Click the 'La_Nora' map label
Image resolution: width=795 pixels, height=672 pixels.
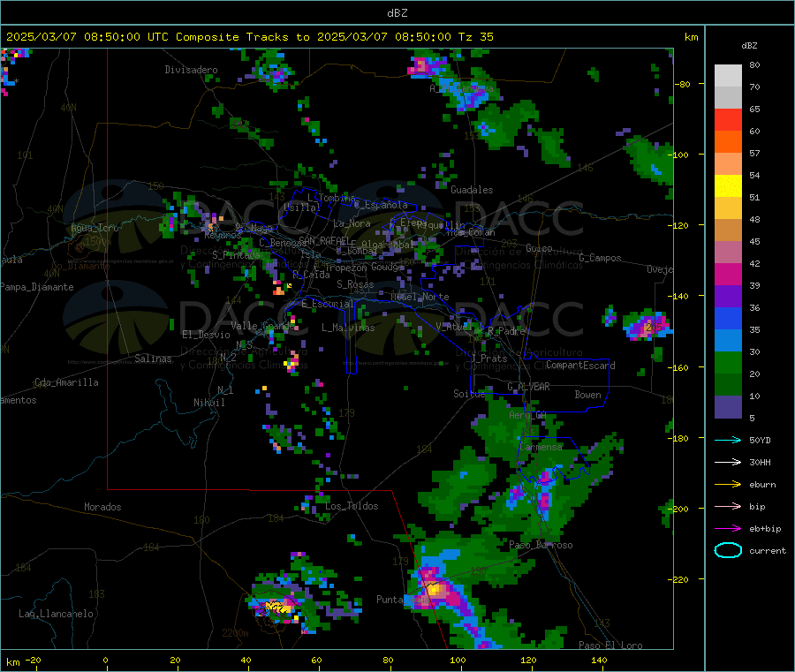pos(352,223)
